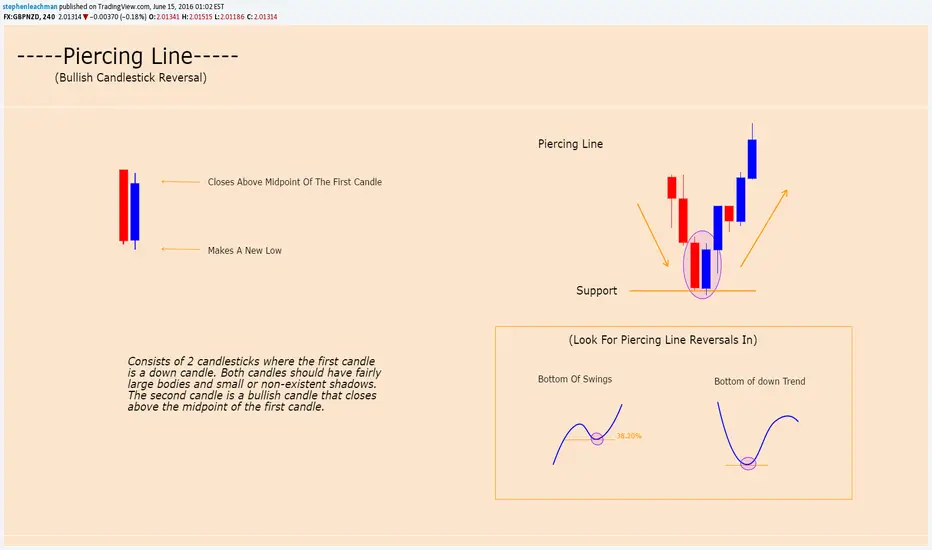The height and width of the screenshot is (550, 932).
Task: Select the Support text label
Action: [x=597, y=290]
